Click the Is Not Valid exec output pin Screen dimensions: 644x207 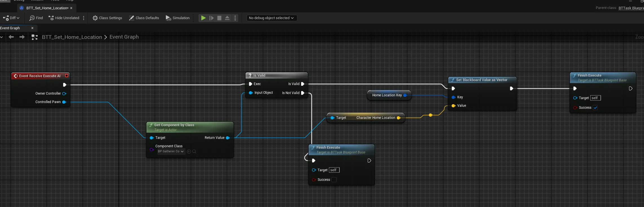[303, 93]
